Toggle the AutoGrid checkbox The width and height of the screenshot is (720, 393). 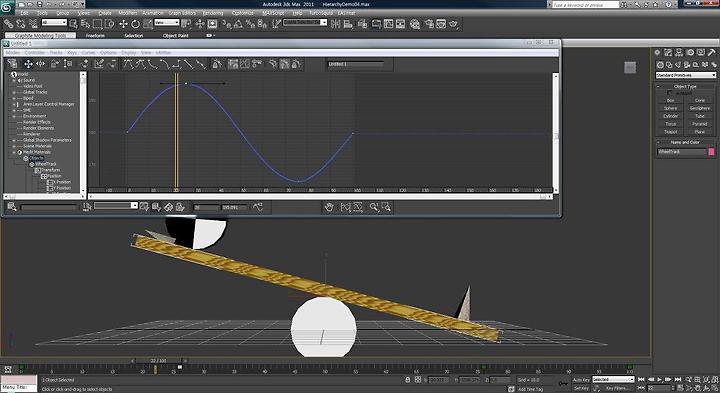tap(669, 93)
